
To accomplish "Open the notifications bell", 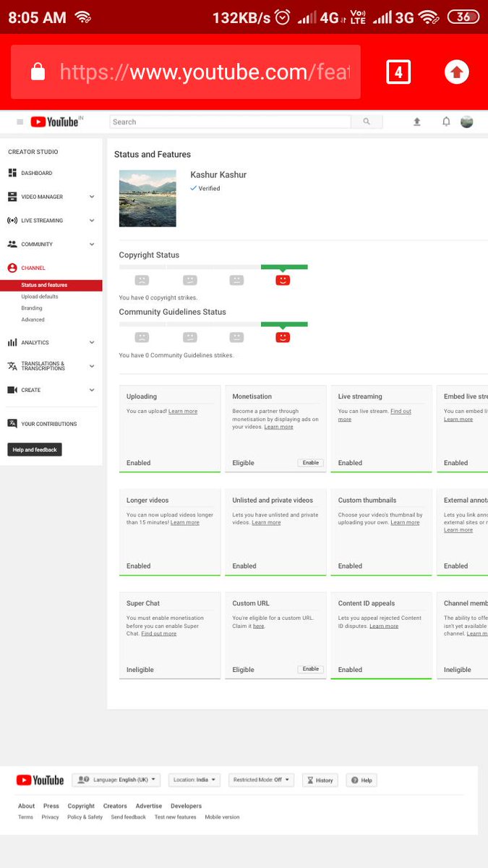I will 446,122.
